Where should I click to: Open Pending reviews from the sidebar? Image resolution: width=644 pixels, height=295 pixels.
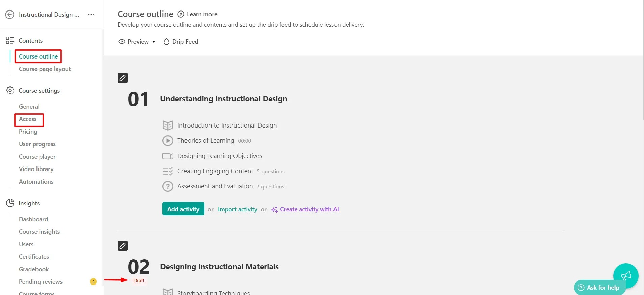[41, 281]
